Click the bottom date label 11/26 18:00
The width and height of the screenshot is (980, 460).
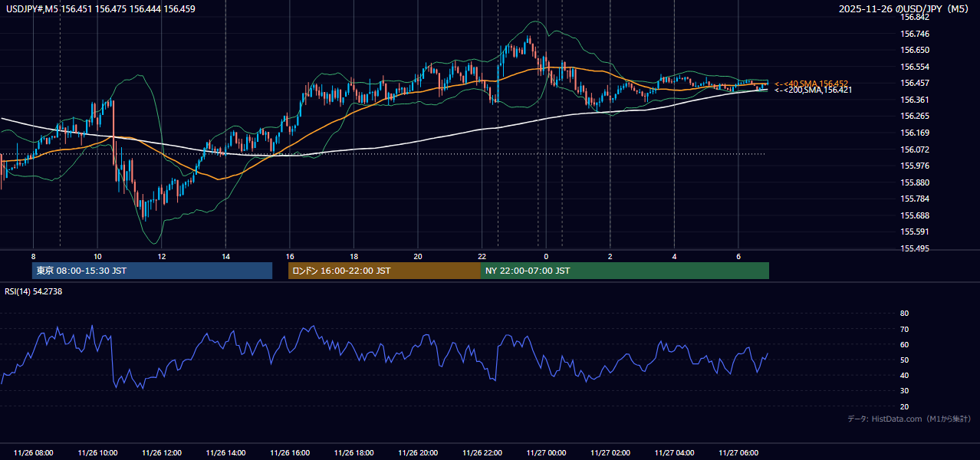click(354, 453)
